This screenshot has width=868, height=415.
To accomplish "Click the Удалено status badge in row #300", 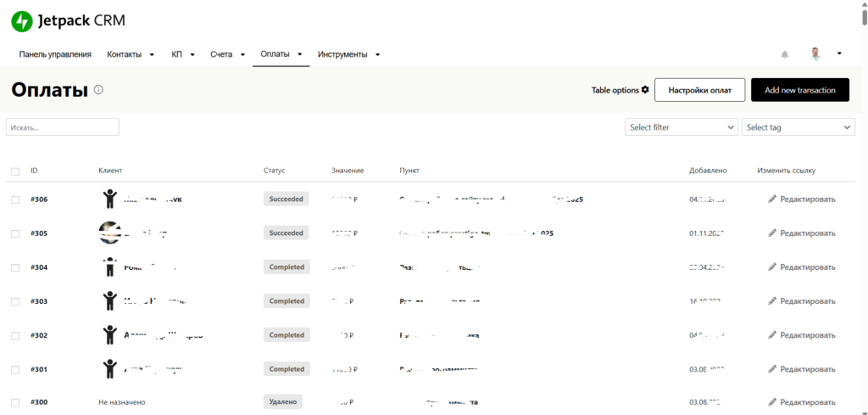I will tap(283, 401).
